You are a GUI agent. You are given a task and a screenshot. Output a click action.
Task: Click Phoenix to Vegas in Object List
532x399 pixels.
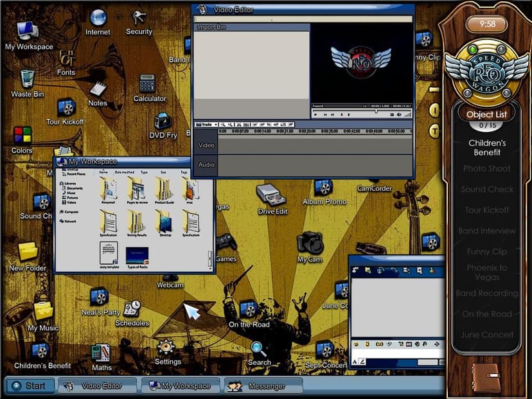[487, 272]
